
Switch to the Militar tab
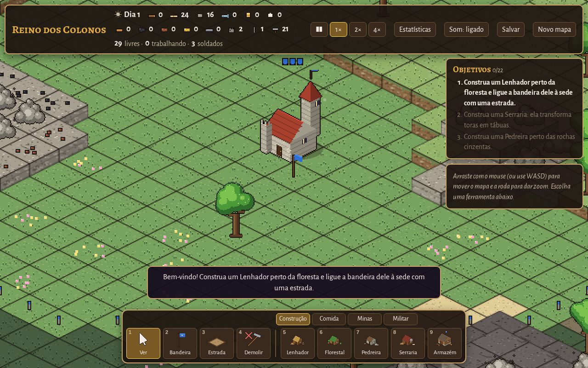point(401,319)
